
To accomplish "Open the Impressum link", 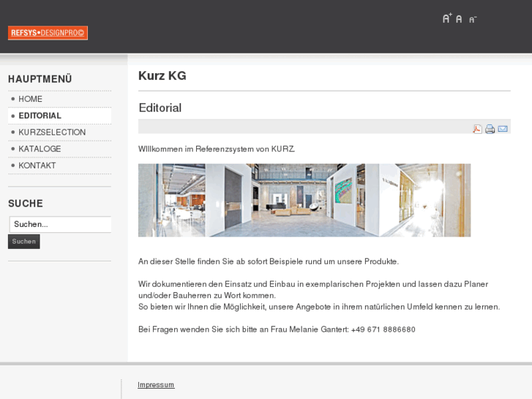I will click(x=156, y=385).
